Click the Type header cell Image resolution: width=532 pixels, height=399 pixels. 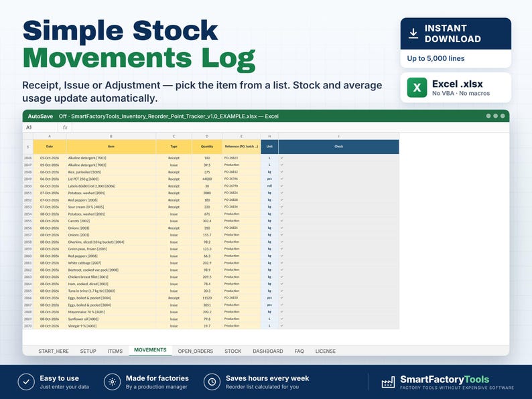coord(174,147)
